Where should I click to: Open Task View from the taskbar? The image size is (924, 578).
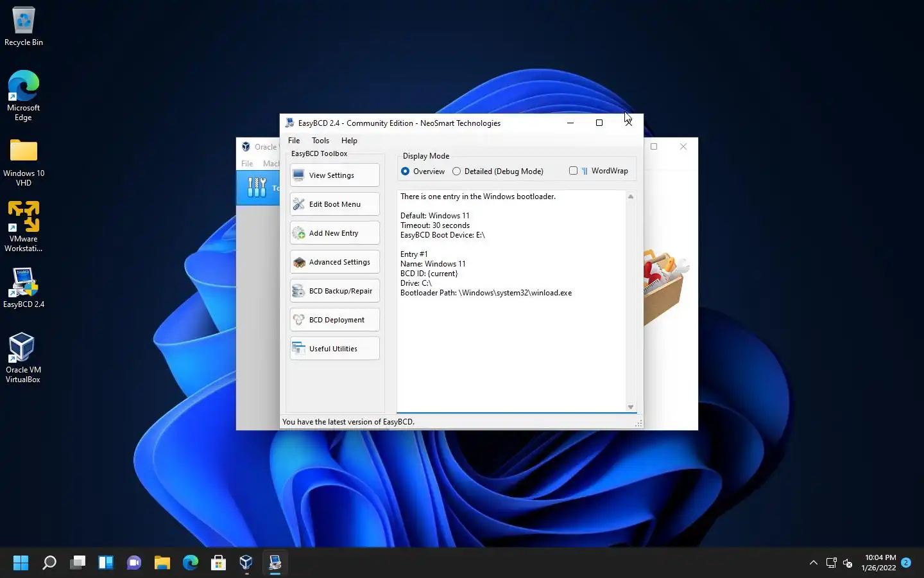coord(78,563)
